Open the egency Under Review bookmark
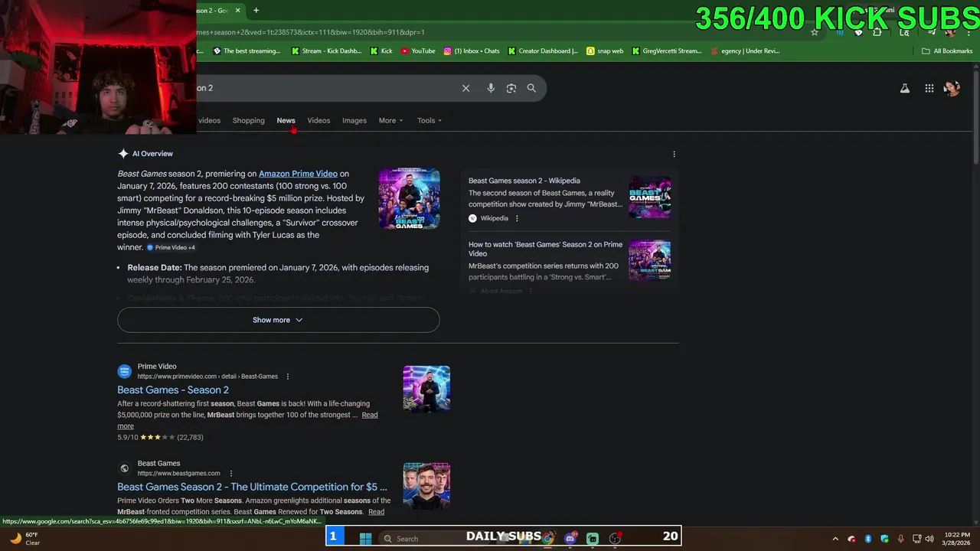This screenshot has width=980, height=551. pos(744,51)
